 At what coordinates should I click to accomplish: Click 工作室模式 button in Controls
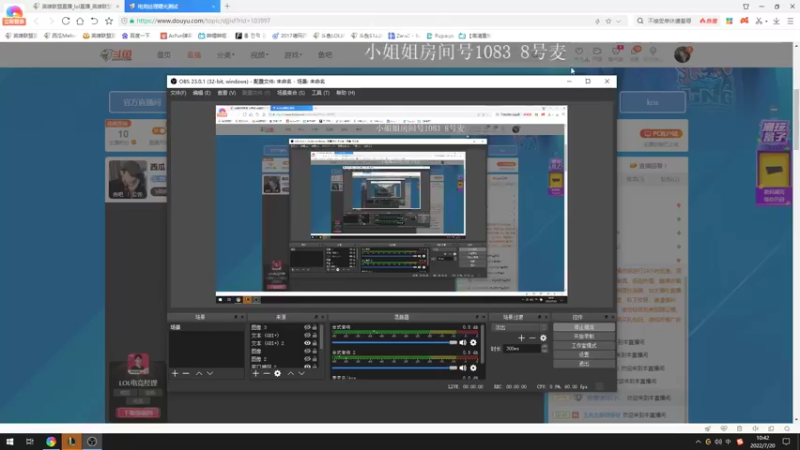[x=584, y=345]
